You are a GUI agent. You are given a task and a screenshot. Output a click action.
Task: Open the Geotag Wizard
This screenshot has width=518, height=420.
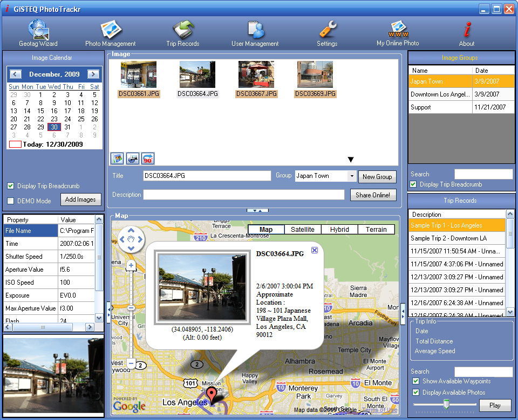tap(38, 33)
